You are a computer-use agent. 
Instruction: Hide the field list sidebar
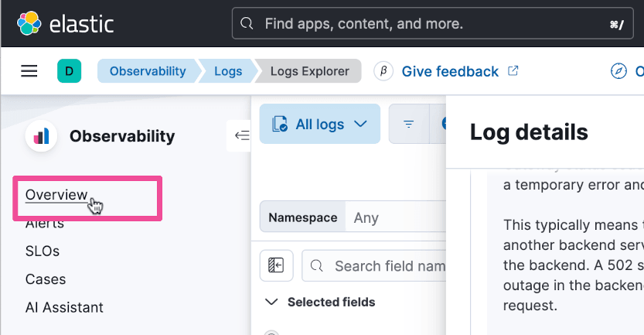pyautogui.click(x=276, y=266)
